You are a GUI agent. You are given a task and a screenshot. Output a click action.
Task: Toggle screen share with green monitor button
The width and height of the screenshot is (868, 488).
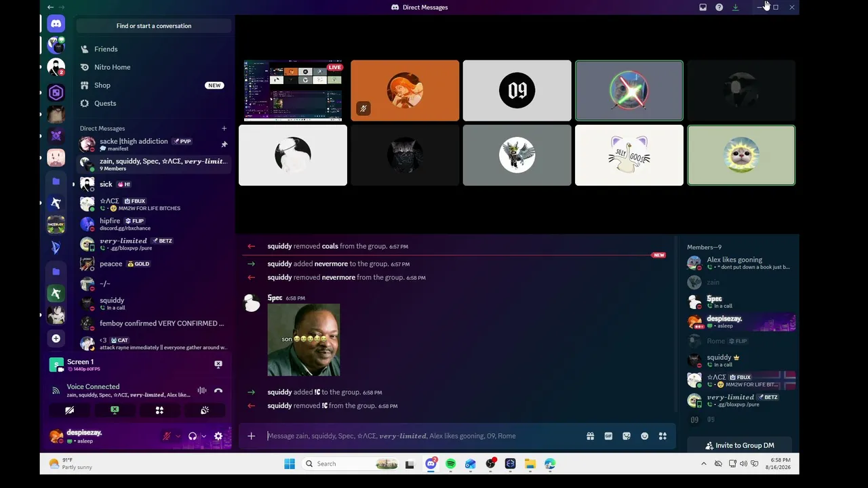[115, 410]
